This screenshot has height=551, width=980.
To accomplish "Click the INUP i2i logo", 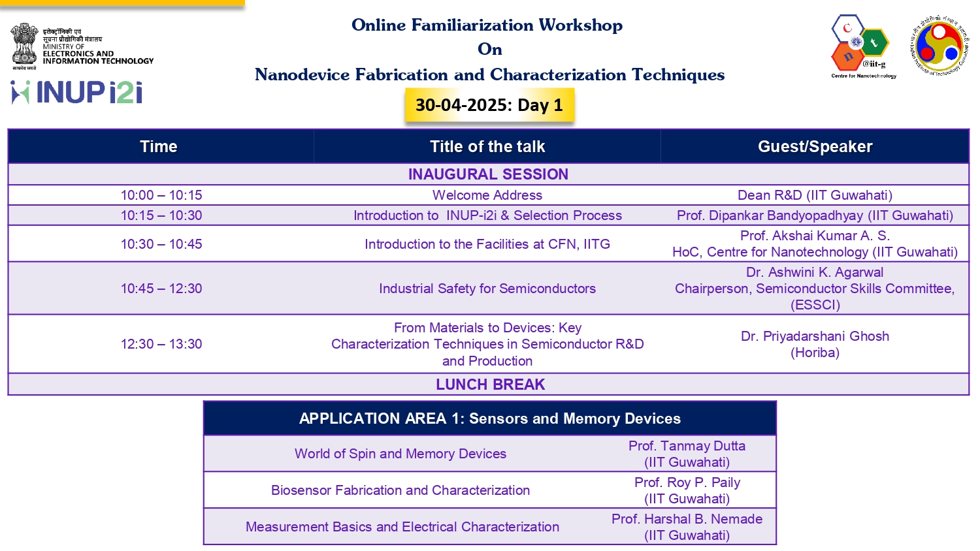I will pyautogui.click(x=76, y=92).
